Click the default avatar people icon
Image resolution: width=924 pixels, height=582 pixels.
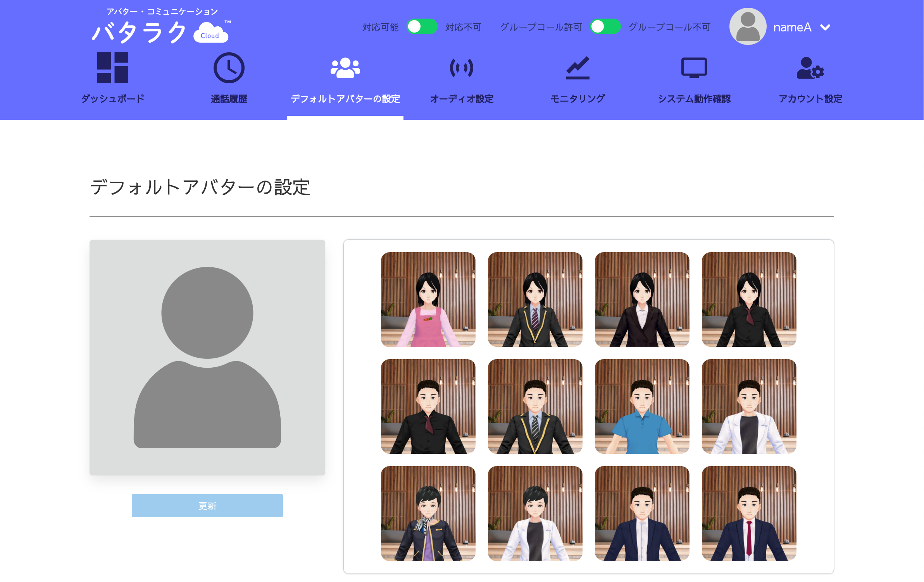(345, 68)
